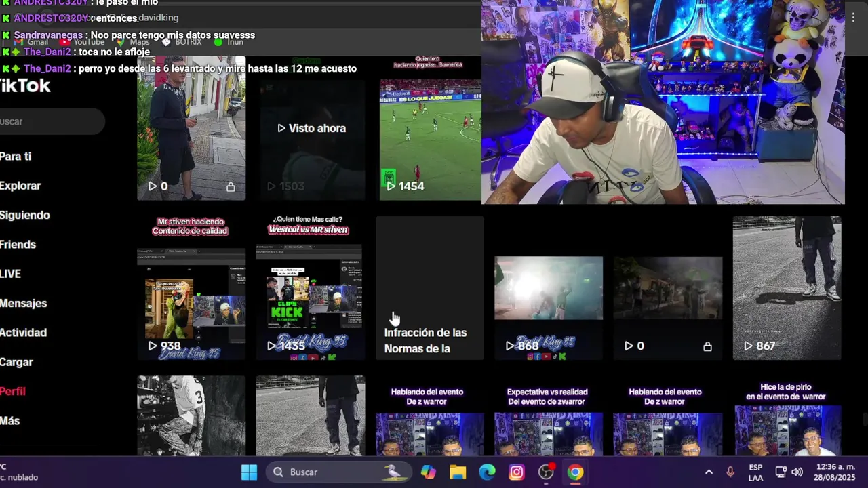This screenshot has width=868, height=488.
Task: Go to Para ti feed
Action: tap(16, 157)
